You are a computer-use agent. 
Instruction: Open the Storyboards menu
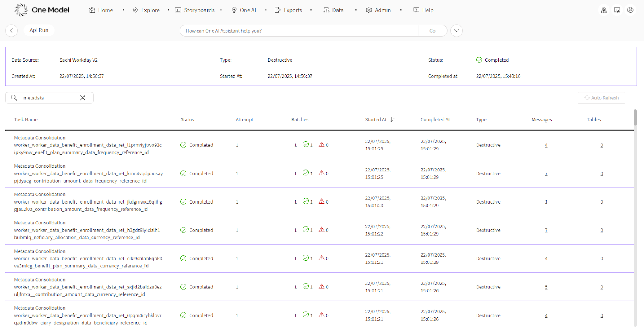(x=195, y=10)
